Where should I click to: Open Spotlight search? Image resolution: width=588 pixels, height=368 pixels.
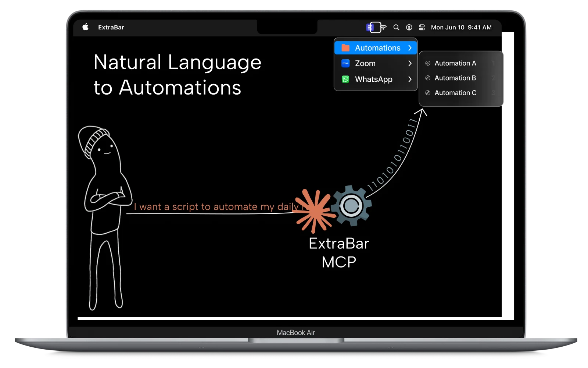(x=396, y=27)
